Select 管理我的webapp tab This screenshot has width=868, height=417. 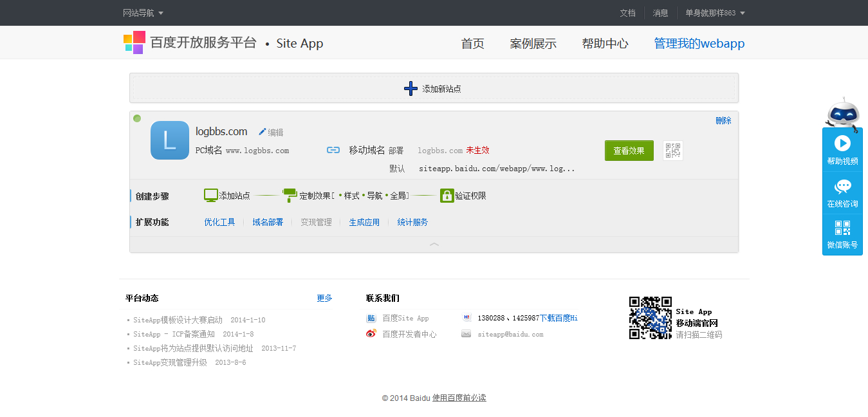(699, 44)
